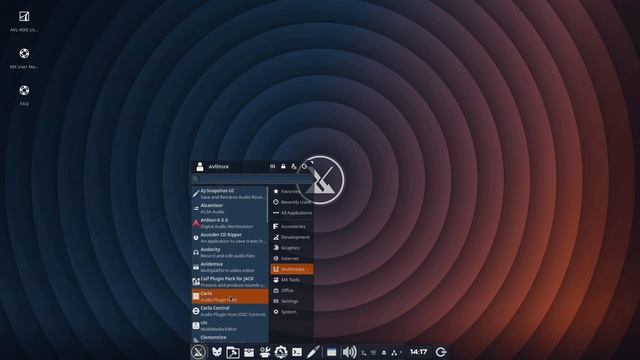
Task: Select the Multimedia category
Action: tap(292, 269)
